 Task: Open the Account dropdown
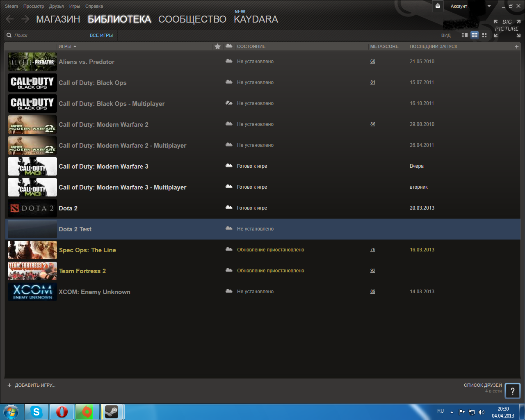click(x=470, y=6)
